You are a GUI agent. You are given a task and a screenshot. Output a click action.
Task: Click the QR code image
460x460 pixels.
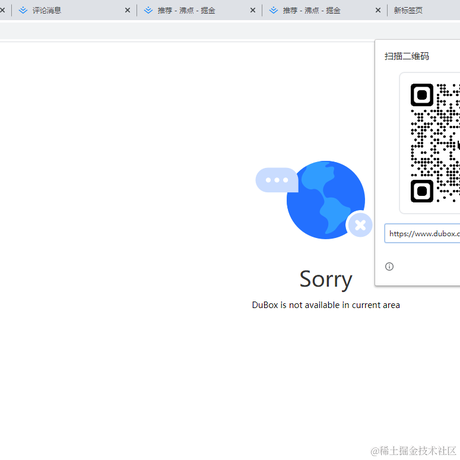[435, 143]
